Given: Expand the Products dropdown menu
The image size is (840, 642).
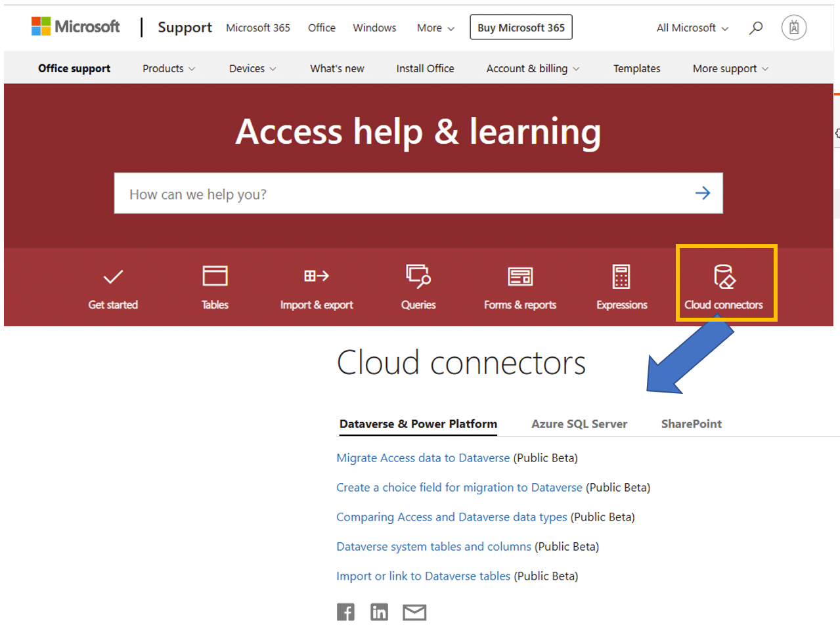Looking at the screenshot, I should [x=169, y=68].
